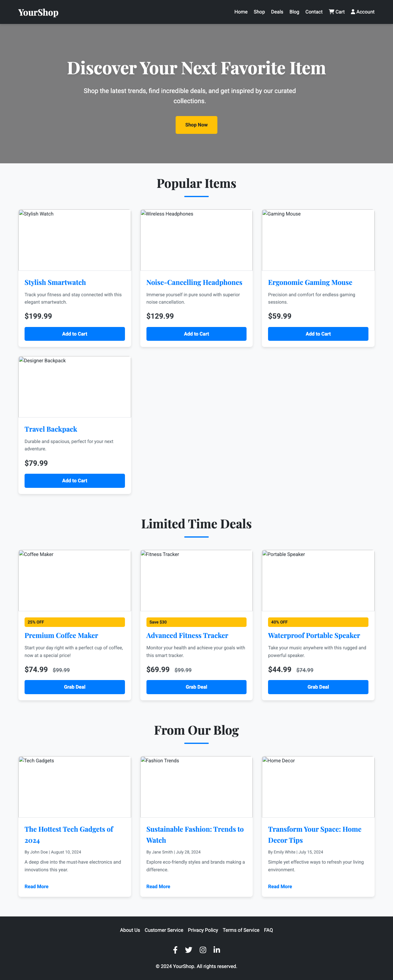The height and width of the screenshot is (980, 393).
Task: Add the Travel Backpack to cart
Action: pos(75,480)
